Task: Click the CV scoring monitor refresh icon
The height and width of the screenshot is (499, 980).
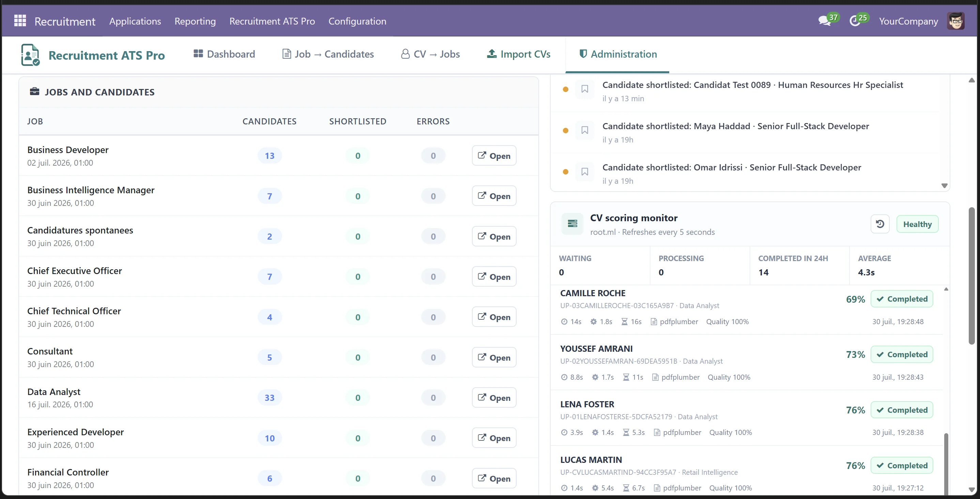Action: tap(880, 224)
